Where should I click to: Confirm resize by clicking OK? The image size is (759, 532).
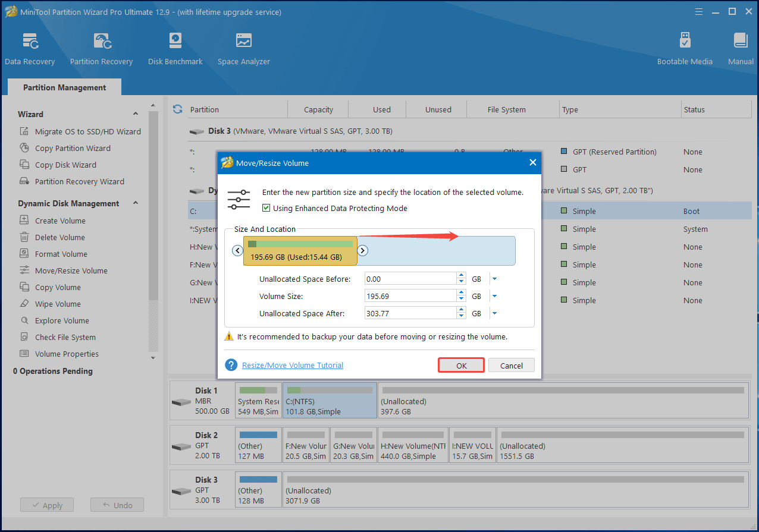click(x=461, y=365)
